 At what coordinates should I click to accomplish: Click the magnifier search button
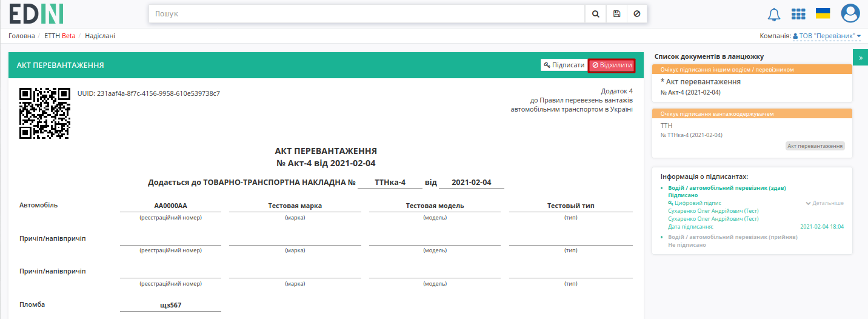[595, 13]
